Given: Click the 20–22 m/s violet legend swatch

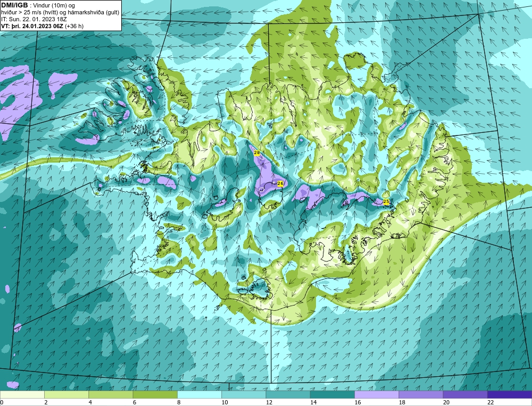Looking at the screenshot, I should coord(465,395).
